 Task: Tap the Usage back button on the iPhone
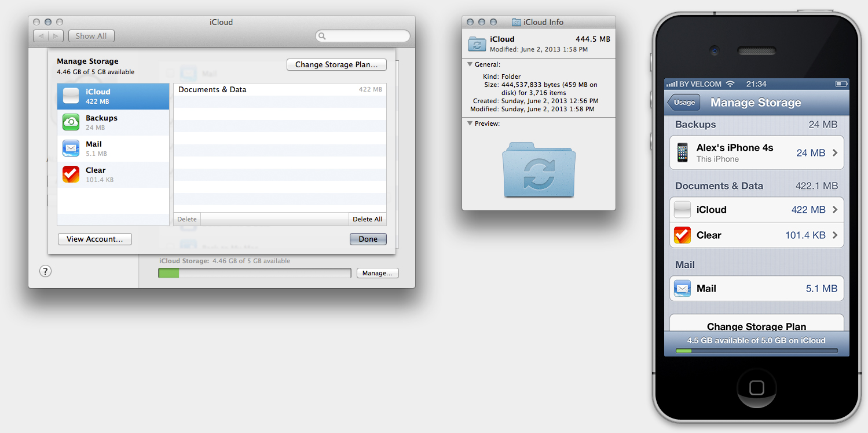683,103
